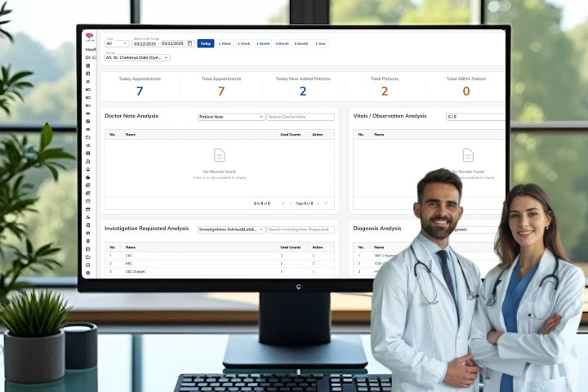Open the S/E dropdown in Vitals analysis
Image resolution: width=588 pixels, height=392 pixels.
(475, 117)
